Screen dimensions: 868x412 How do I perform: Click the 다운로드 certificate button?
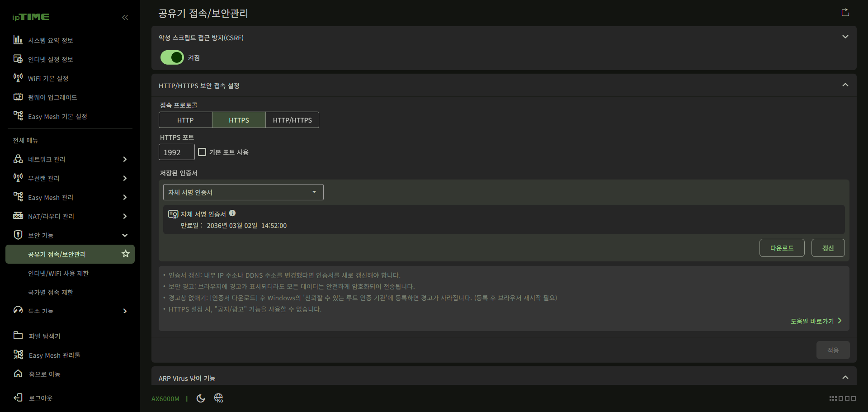point(782,248)
